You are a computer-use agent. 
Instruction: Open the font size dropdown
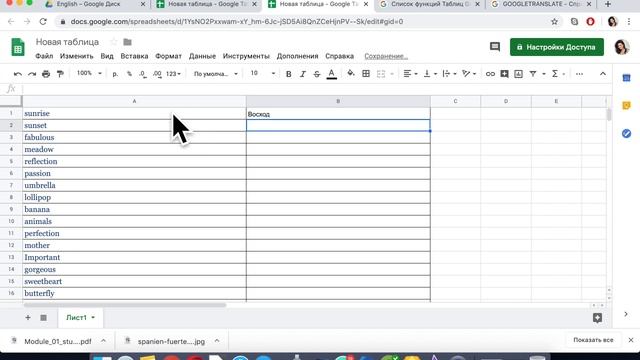click(262, 73)
